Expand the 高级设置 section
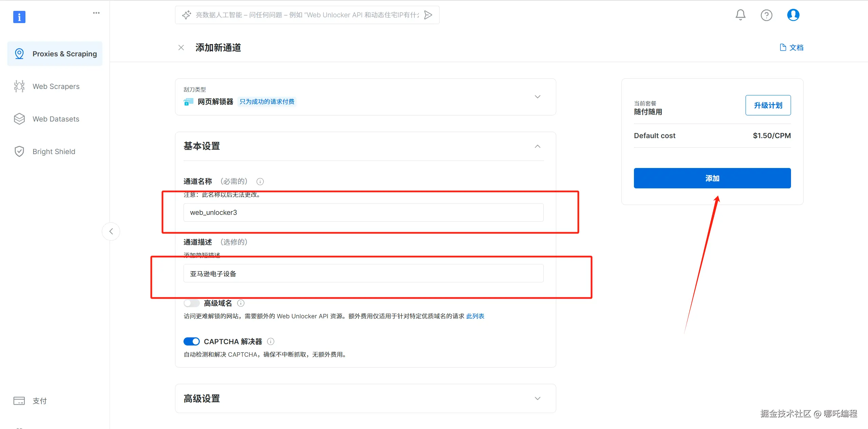 537,398
